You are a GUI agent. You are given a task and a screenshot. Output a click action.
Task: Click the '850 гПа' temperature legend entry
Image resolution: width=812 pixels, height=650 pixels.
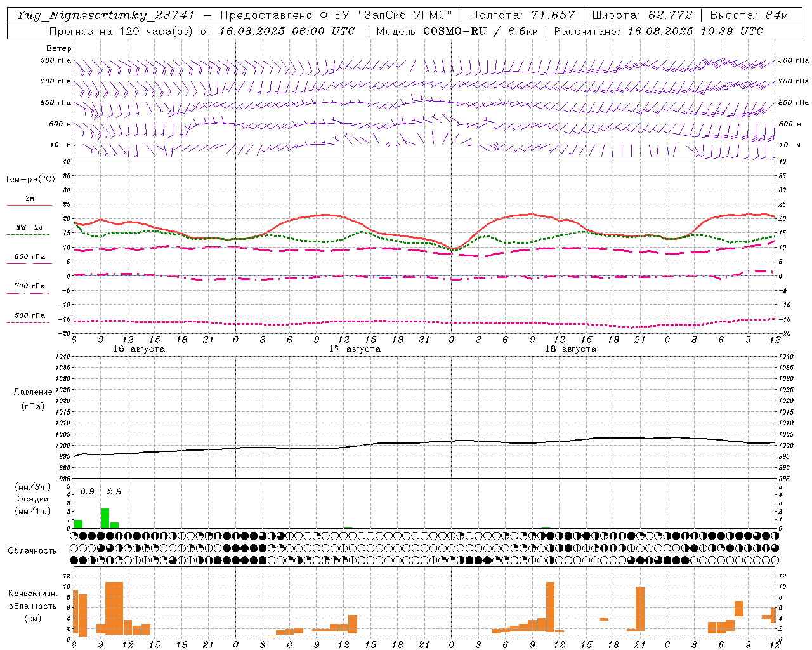pos(29,257)
